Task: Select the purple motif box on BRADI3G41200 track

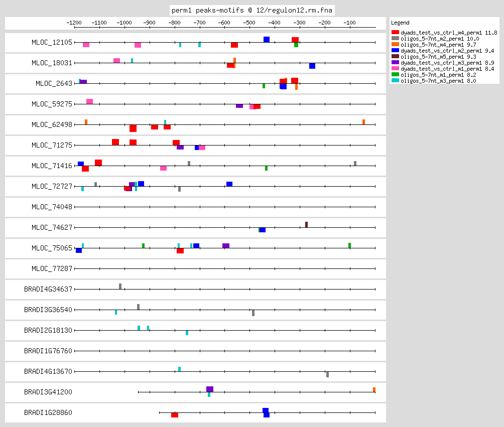Action: pos(210,389)
